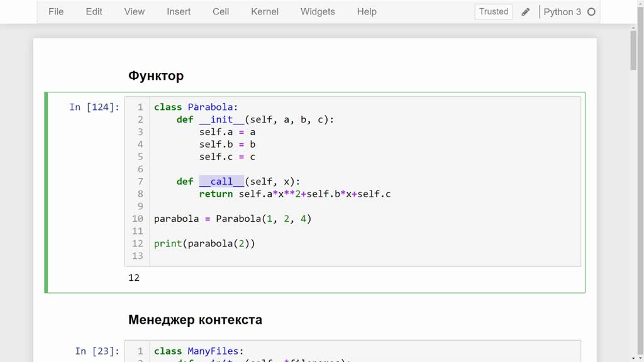Click the return statement line
The image size is (644, 362).
[x=295, y=194]
